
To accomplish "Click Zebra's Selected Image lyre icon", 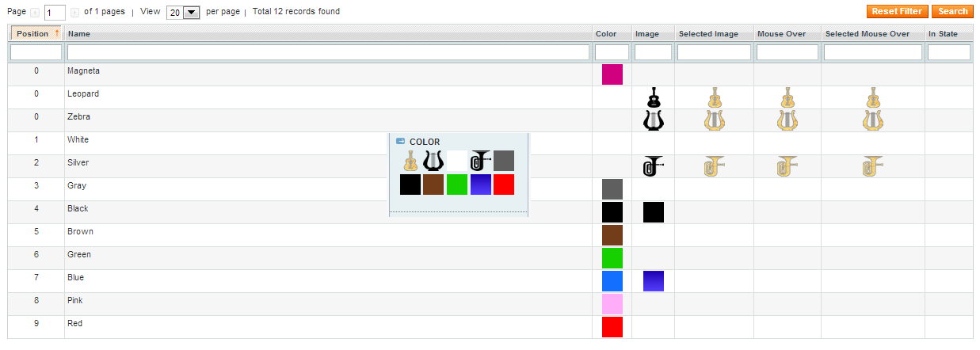I will (714, 120).
